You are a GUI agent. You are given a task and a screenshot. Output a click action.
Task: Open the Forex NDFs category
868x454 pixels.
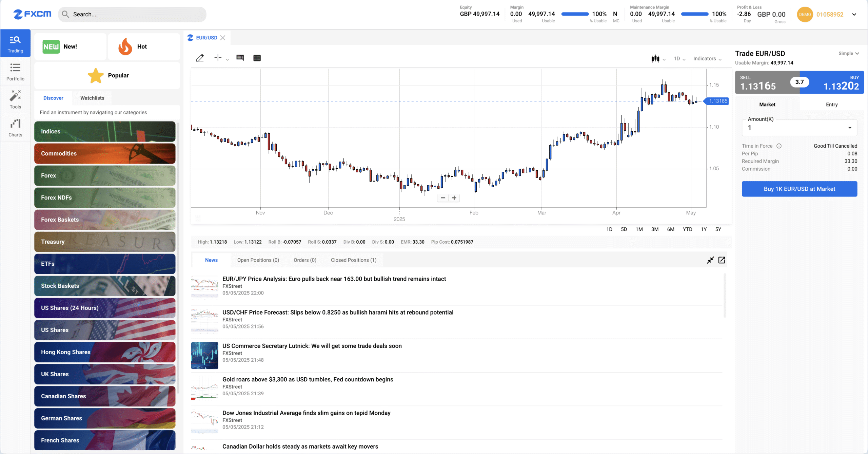pyautogui.click(x=105, y=198)
